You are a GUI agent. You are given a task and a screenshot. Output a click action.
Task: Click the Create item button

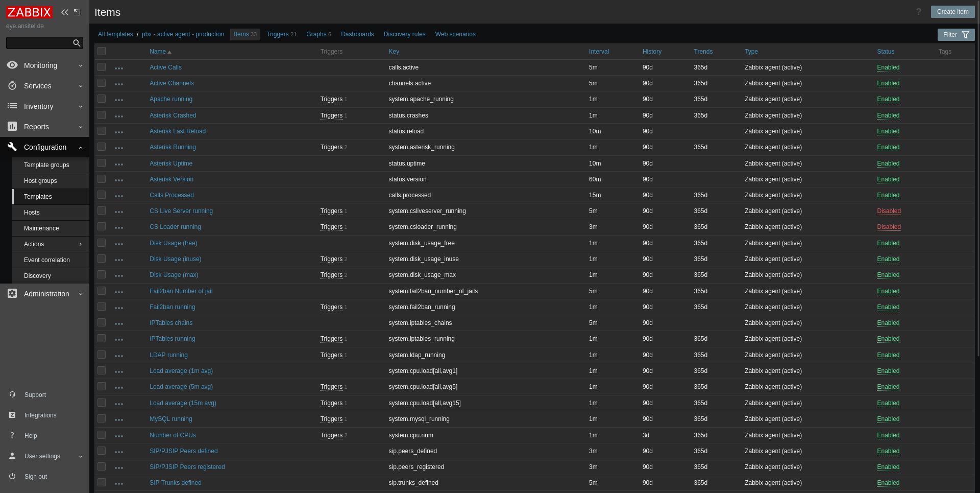(952, 11)
